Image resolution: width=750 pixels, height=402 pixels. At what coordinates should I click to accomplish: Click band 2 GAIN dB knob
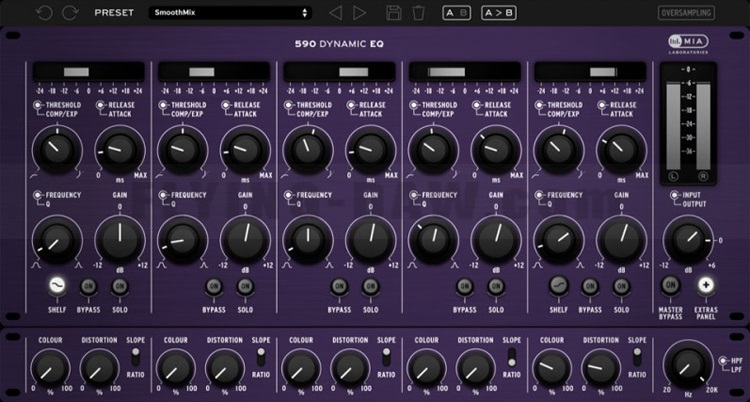245,239
